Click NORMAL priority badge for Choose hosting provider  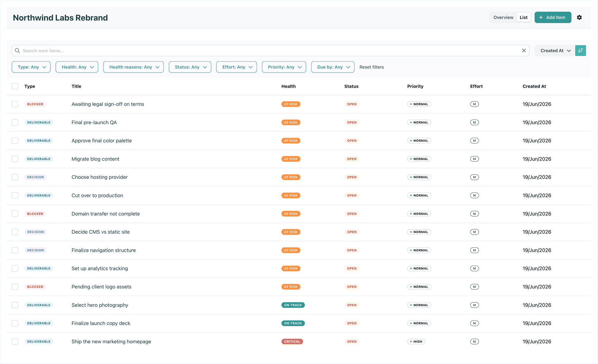pos(419,177)
